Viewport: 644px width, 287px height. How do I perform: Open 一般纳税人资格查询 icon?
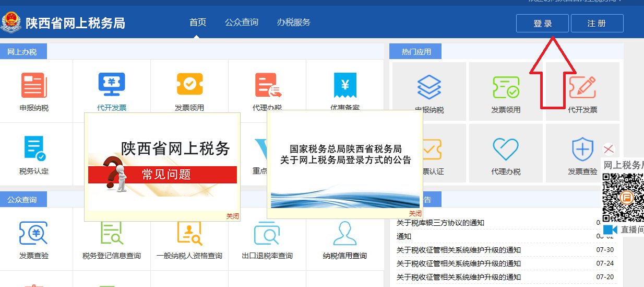[189, 233]
